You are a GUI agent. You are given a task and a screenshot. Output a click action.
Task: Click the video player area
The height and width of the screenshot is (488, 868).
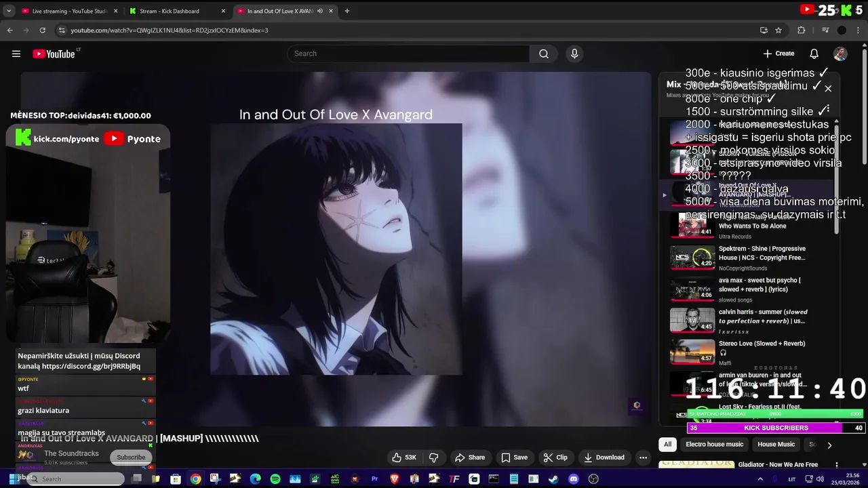(336, 249)
